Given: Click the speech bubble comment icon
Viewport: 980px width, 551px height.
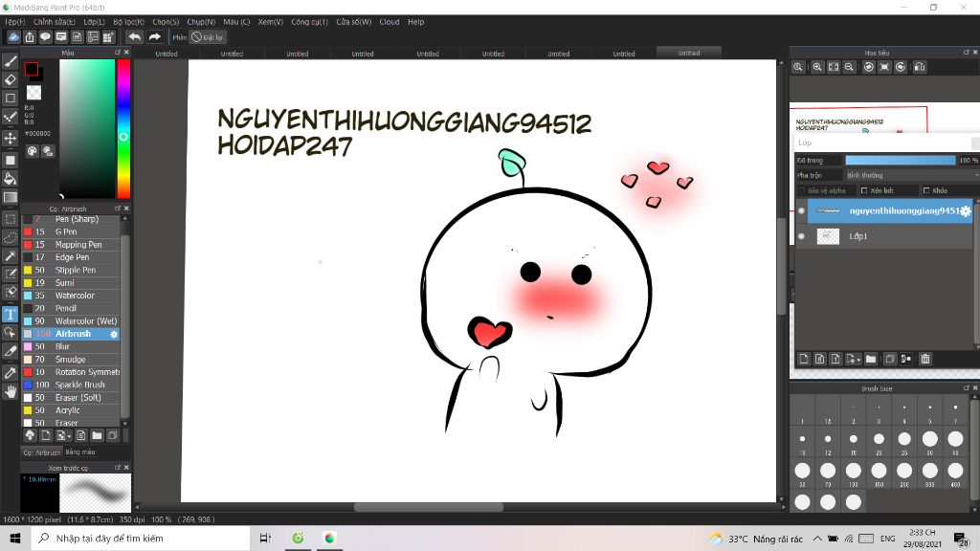Looking at the screenshot, I should [x=45, y=37].
